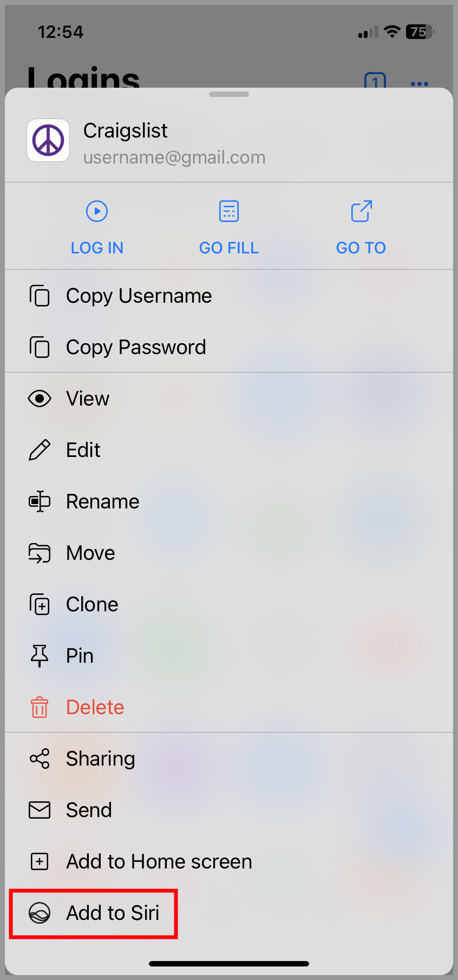Tap the View eye icon

tap(40, 398)
